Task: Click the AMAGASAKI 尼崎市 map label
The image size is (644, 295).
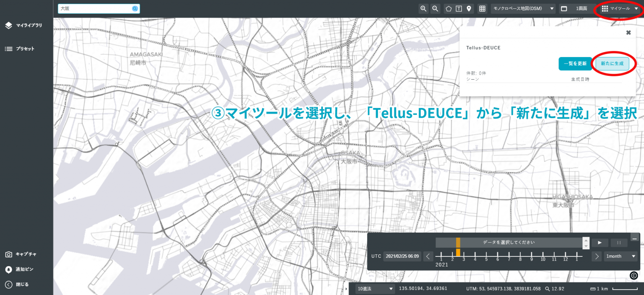Action: pos(146,59)
